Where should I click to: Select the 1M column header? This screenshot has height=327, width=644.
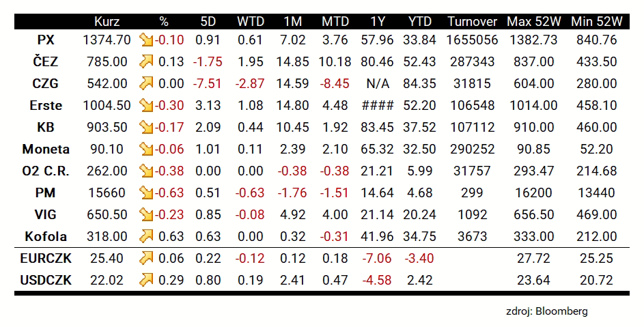tap(292, 21)
